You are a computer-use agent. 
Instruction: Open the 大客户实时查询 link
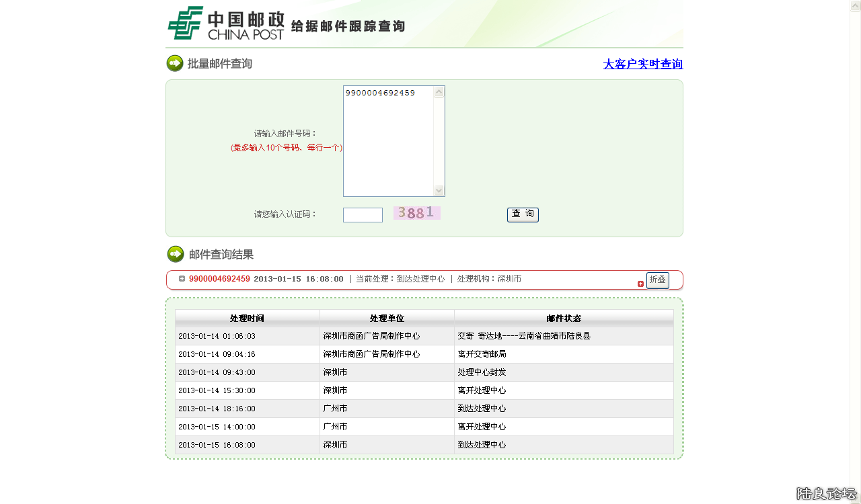[642, 64]
